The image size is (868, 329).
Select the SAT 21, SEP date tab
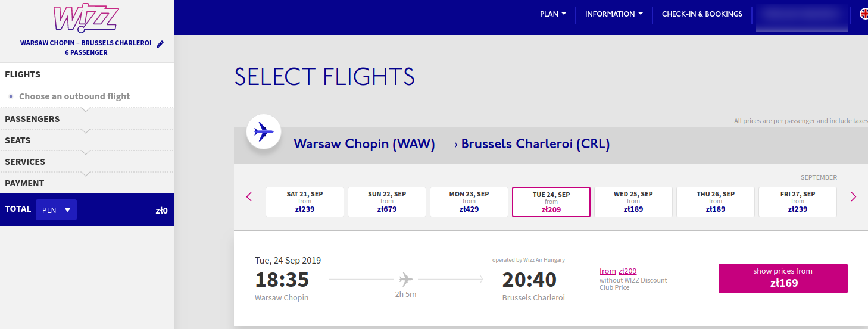[x=305, y=202]
